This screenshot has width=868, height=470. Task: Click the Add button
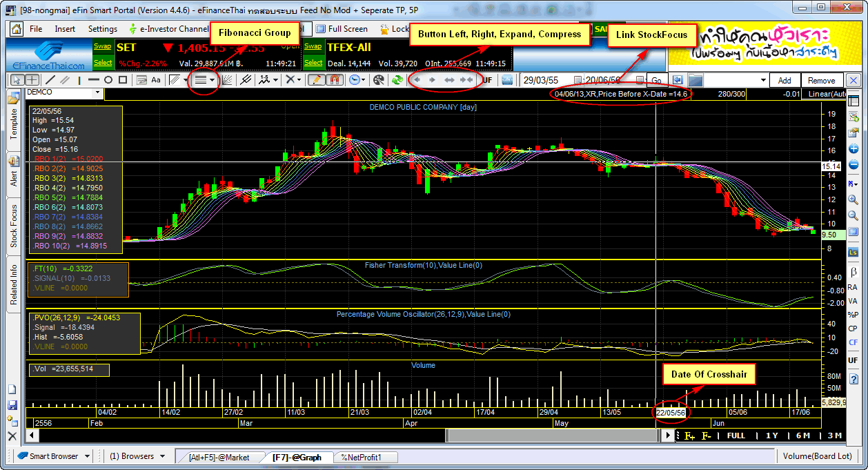(x=785, y=80)
